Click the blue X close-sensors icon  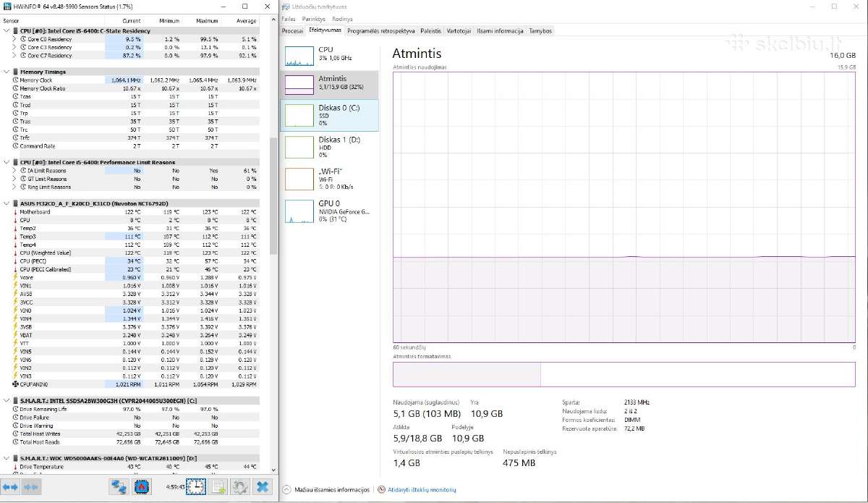(x=263, y=487)
